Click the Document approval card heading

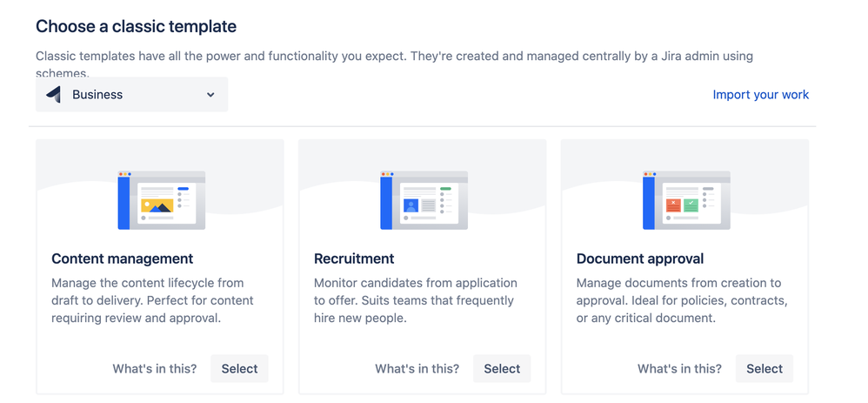tap(640, 259)
